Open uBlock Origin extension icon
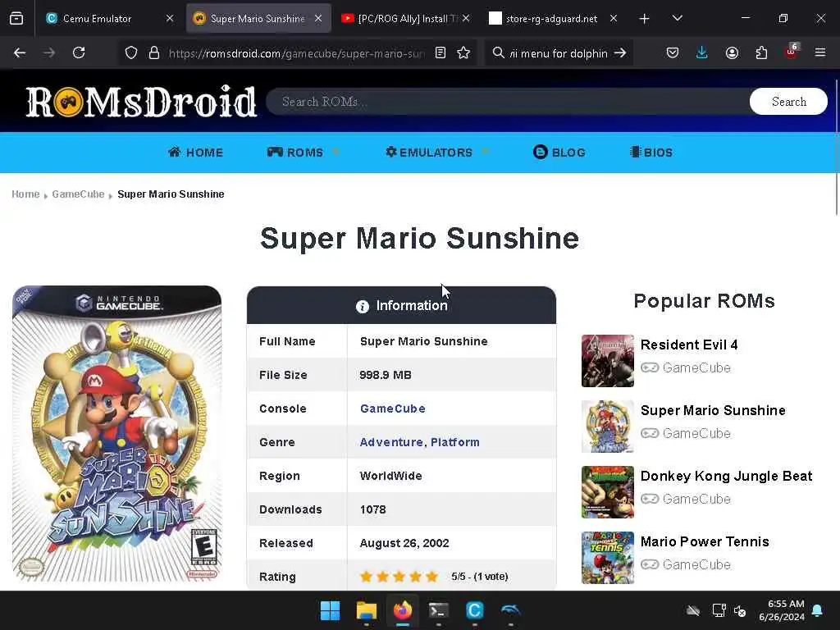Screen dimensions: 840x630 tap(792, 52)
